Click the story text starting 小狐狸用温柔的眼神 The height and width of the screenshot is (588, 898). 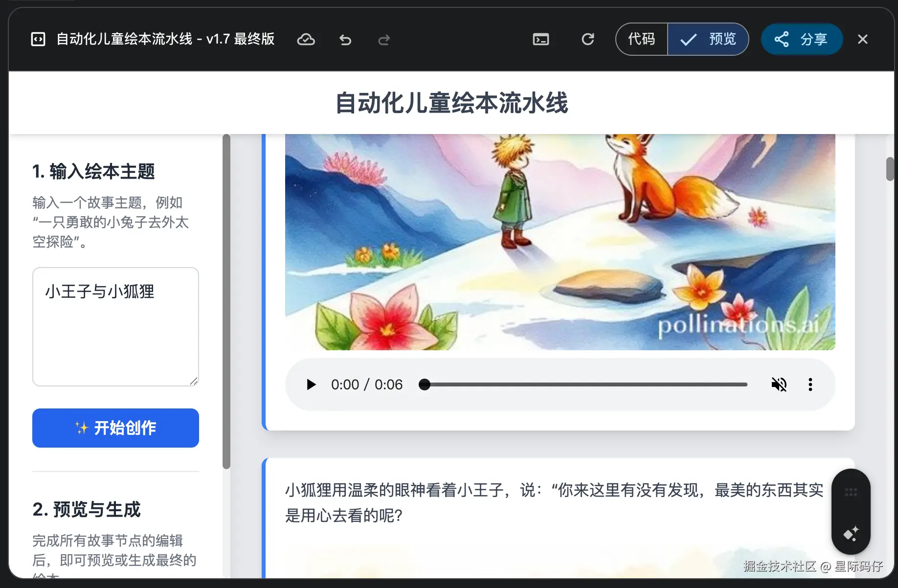coord(554,502)
